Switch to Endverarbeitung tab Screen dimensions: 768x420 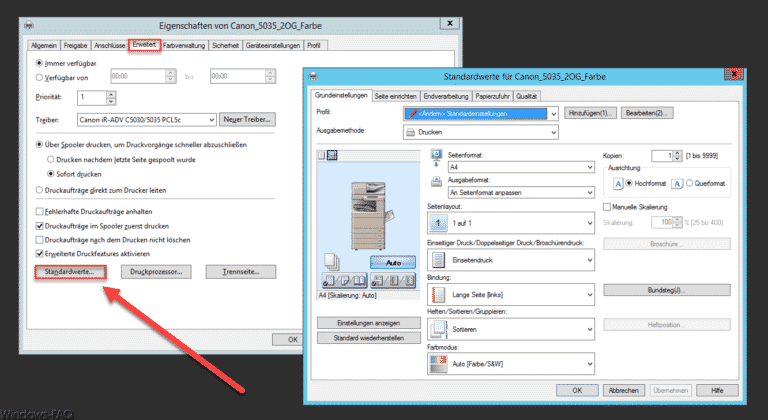click(446, 97)
